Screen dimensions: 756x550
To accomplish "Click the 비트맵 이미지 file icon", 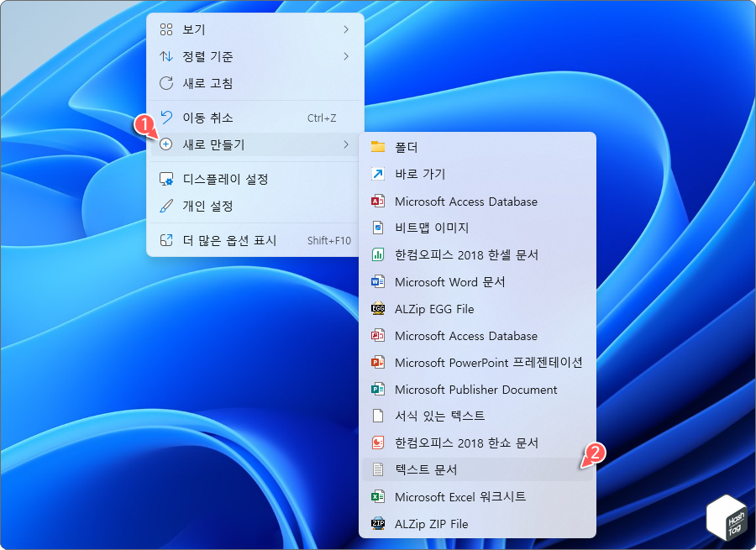I will click(x=378, y=228).
